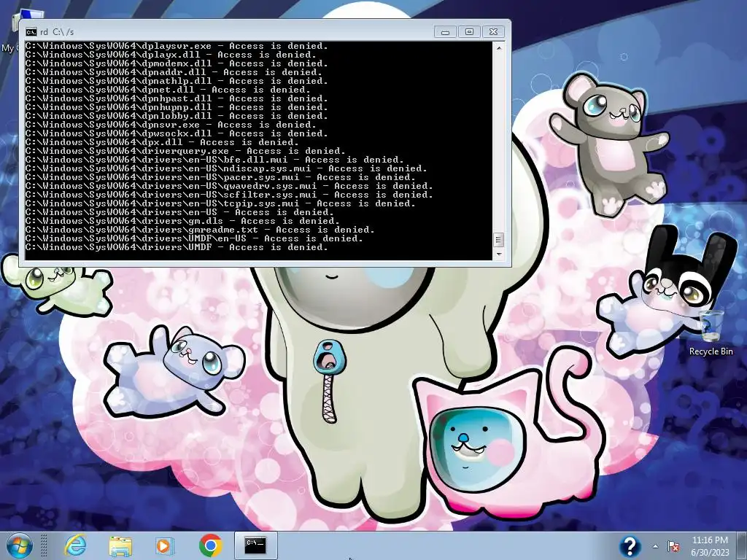747x560 pixels.
Task: Launch Google Chrome from the taskbar
Action: (210, 545)
